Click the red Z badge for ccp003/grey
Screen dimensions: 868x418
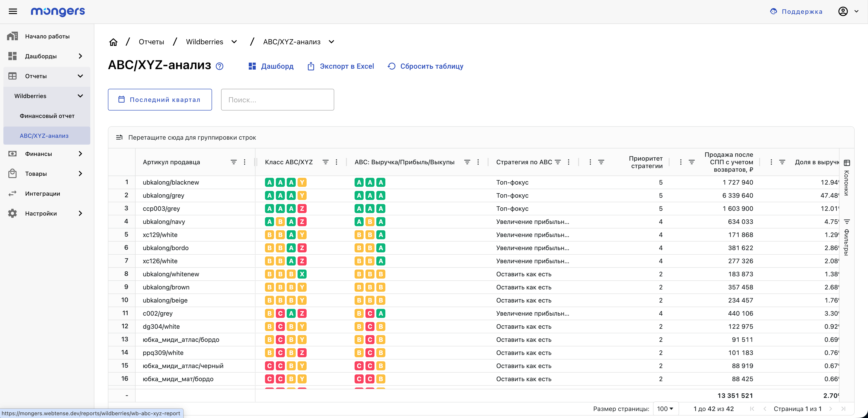click(x=302, y=209)
